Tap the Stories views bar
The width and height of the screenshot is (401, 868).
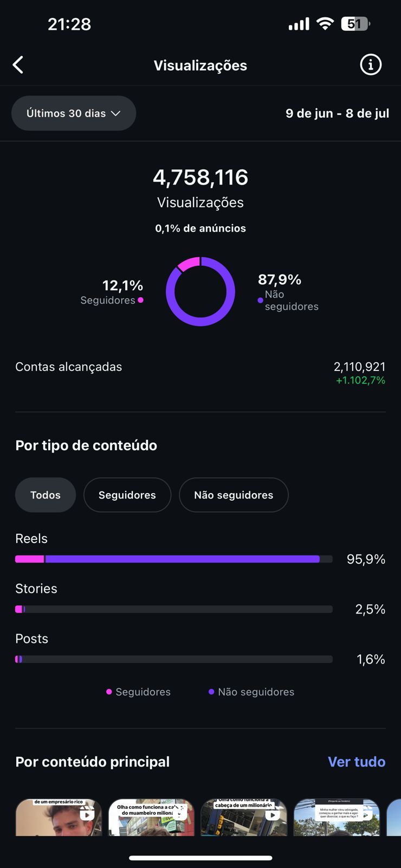[173, 609]
